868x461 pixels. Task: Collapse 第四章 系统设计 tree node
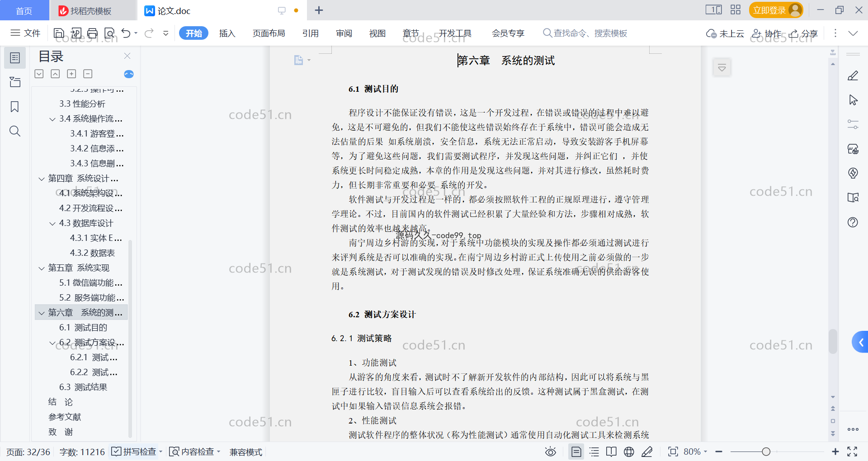(42, 179)
